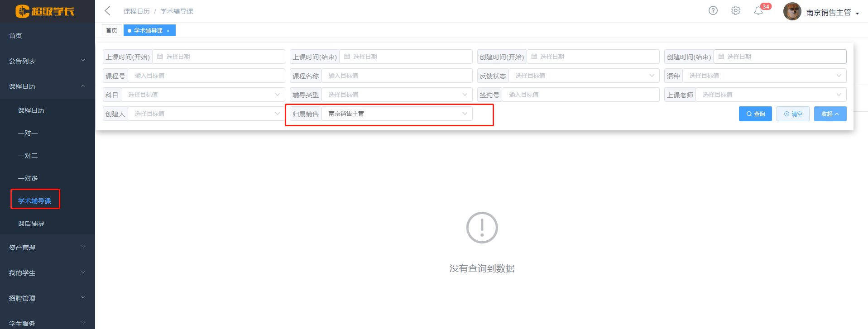Switch to the 首页 tab
This screenshot has width=868, height=329.
coord(111,30)
